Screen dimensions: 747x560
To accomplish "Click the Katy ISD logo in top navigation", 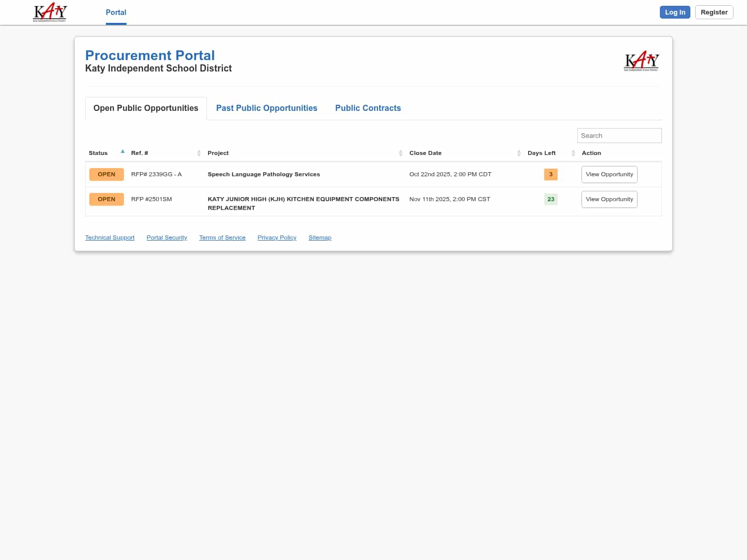I will pos(50,12).
